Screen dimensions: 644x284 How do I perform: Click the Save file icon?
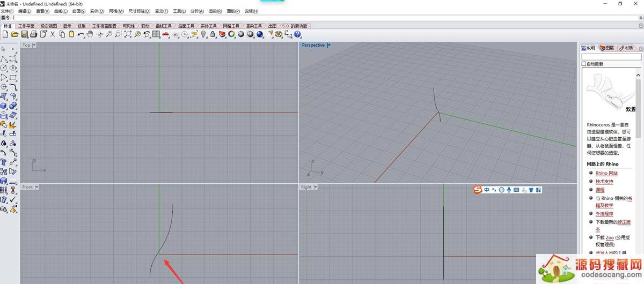[24, 34]
